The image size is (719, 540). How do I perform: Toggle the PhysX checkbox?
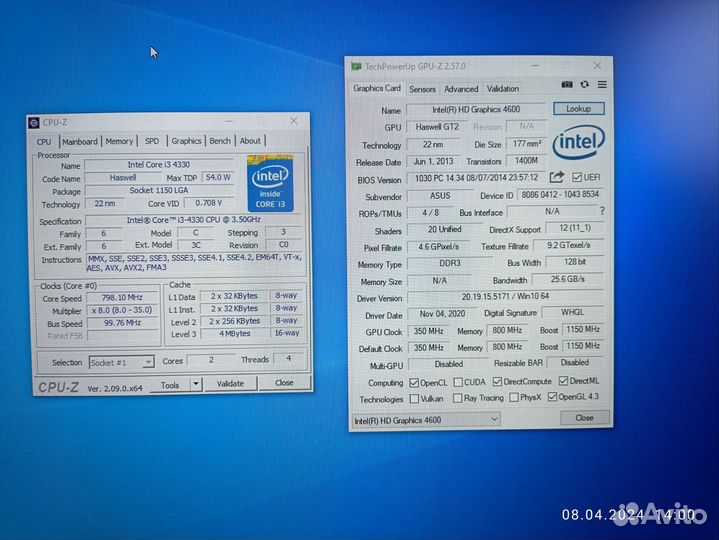tap(514, 397)
